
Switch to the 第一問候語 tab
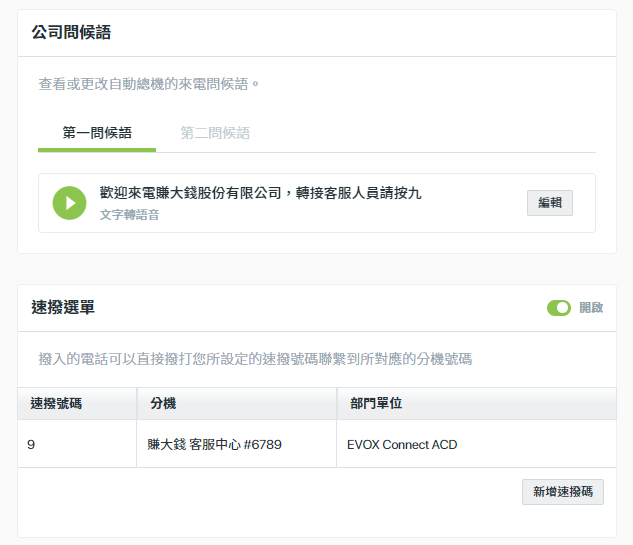tap(97, 133)
